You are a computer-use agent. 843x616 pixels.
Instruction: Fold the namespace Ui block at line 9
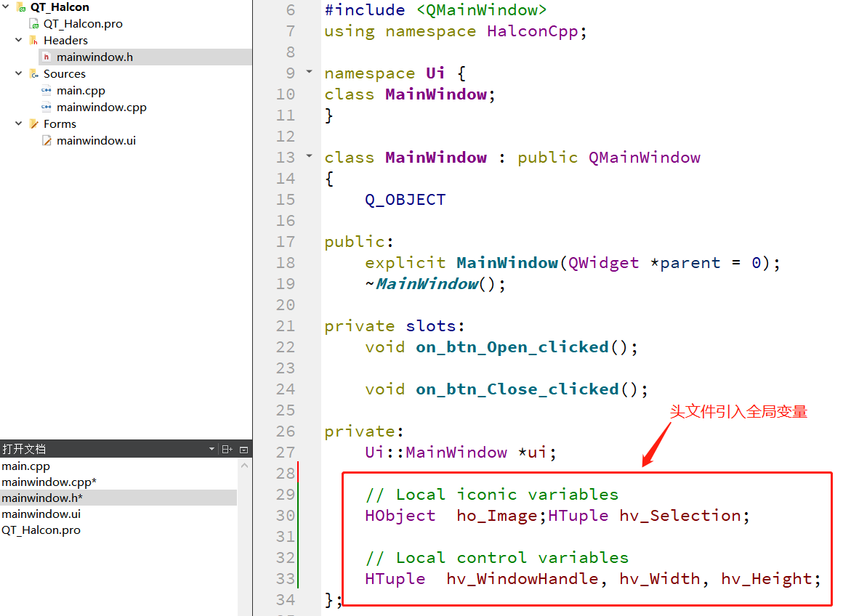309,71
